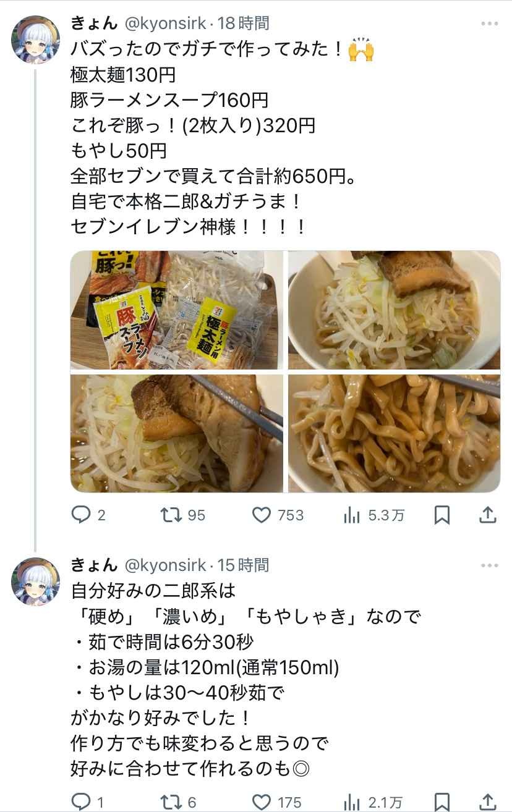The height and width of the screenshot is (812, 512).
Task: Open photo of packaged ramen ingredients
Action: point(177,310)
